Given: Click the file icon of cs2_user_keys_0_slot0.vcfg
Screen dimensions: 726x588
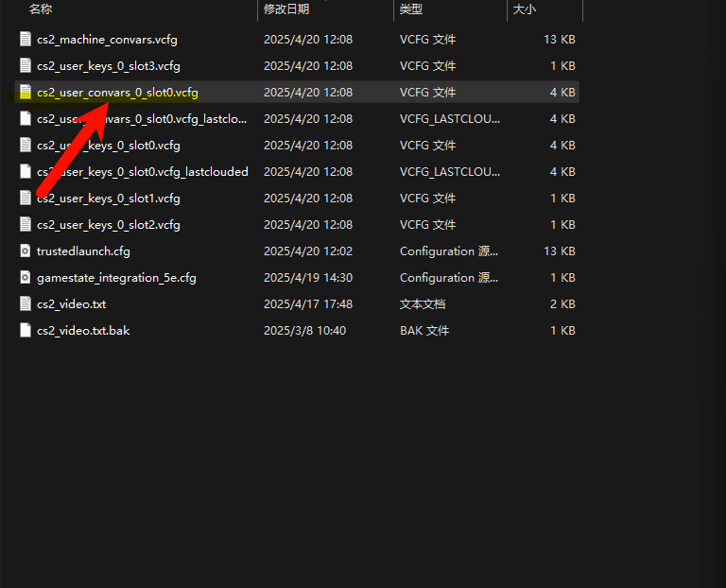Looking at the screenshot, I should coord(26,145).
